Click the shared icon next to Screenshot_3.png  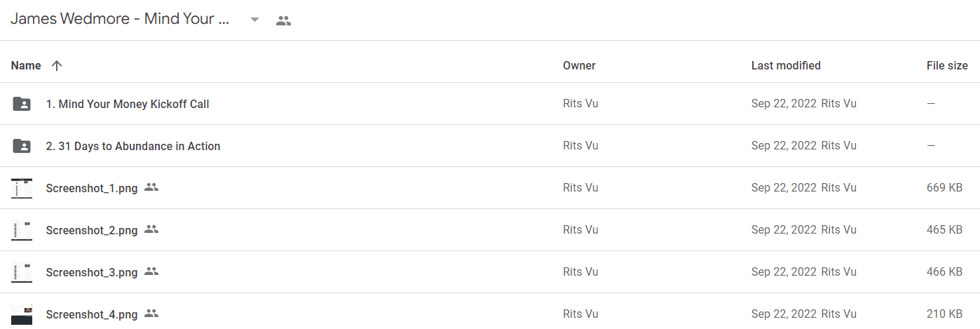tap(151, 271)
